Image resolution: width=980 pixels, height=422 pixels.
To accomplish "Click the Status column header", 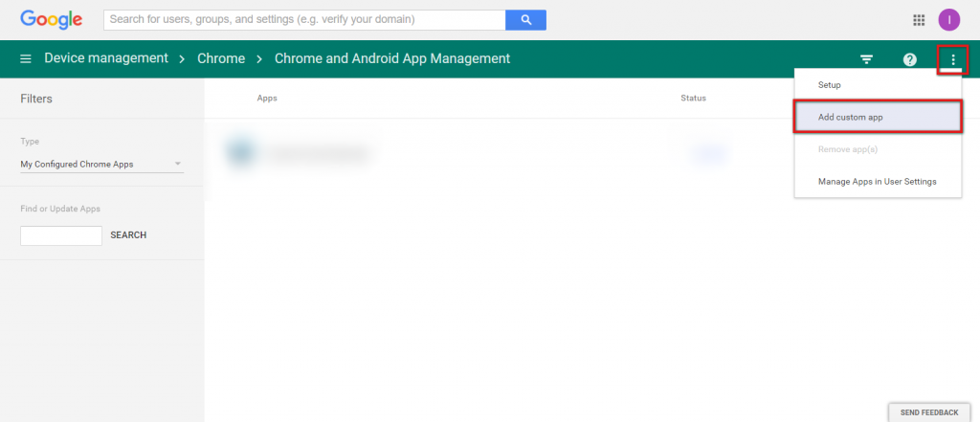I will coord(693,99).
